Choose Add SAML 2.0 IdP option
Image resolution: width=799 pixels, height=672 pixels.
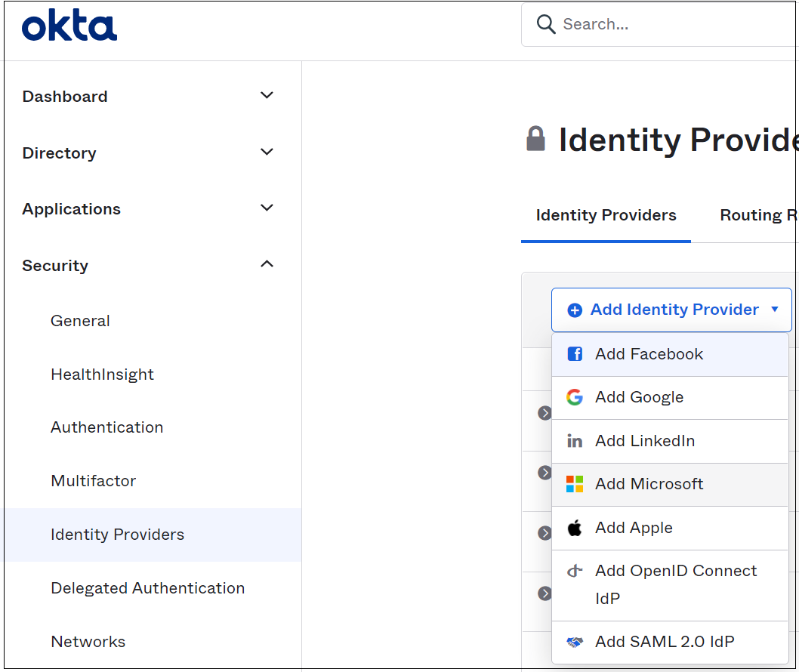click(x=665, y=641)
